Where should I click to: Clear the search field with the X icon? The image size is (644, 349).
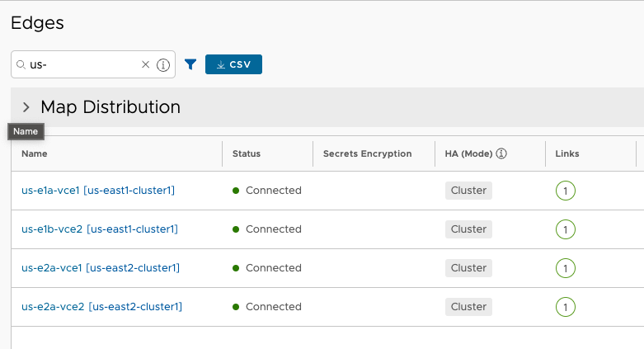[x=145, y=64]
